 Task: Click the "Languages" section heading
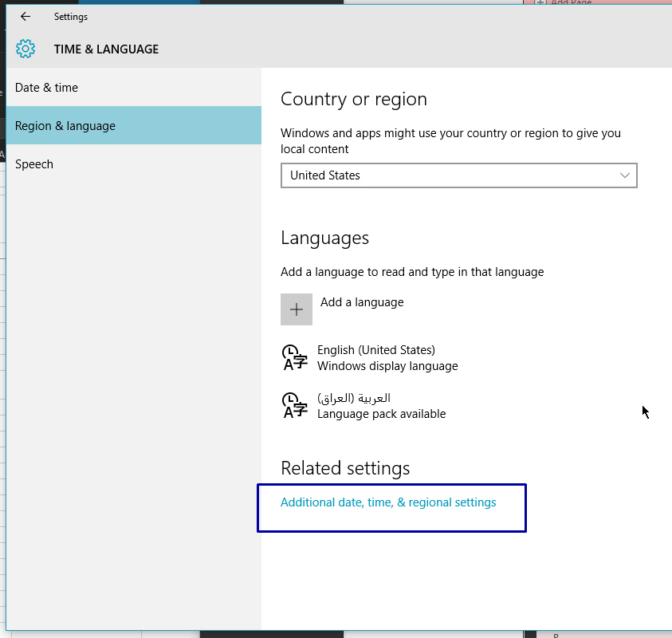324,238
